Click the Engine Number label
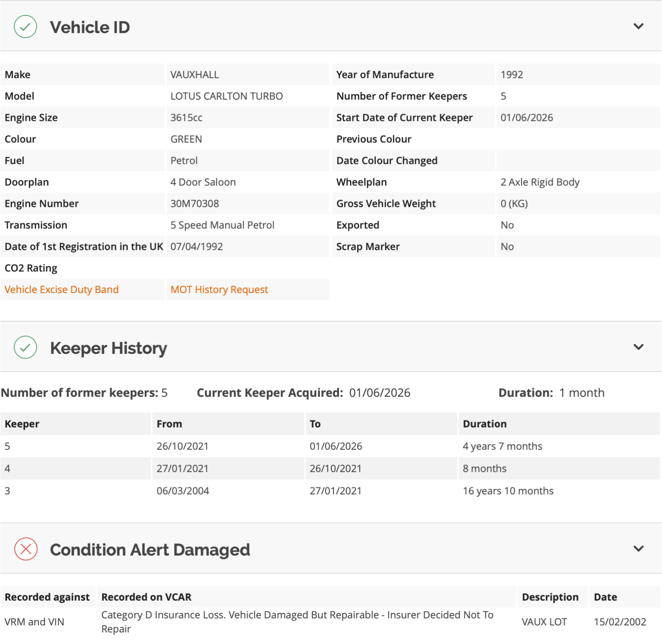662x644 pixels. (42, 204)
